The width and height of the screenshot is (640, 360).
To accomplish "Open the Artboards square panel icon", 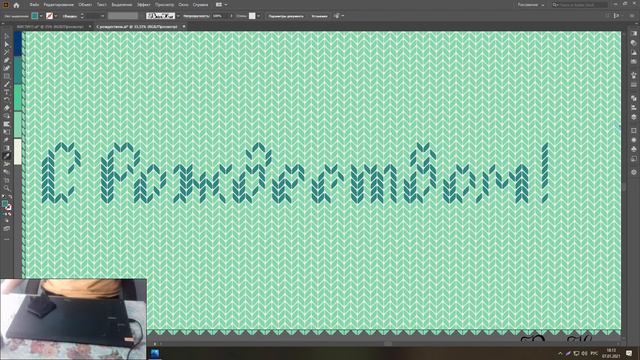I will coord(633,131).
